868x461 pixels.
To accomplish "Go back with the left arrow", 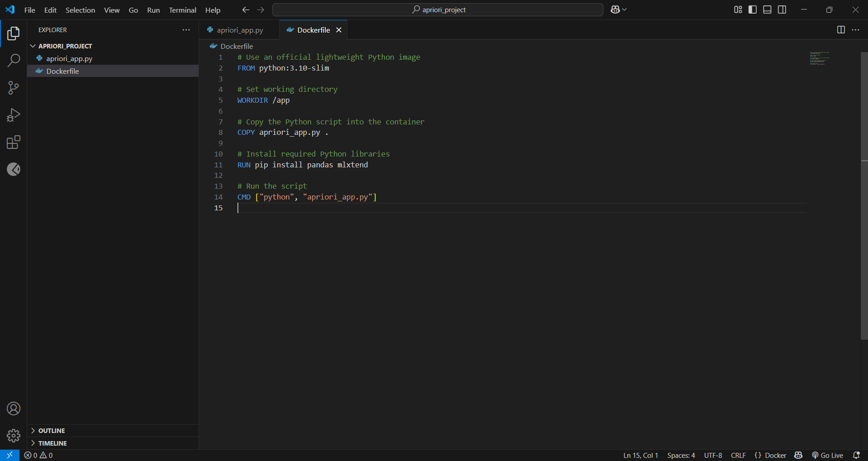I will (246, 10).
